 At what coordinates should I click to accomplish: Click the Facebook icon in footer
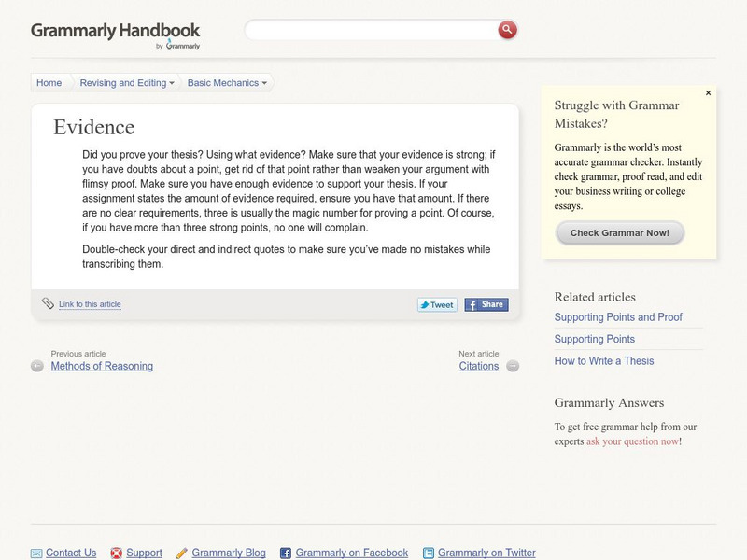286,553
